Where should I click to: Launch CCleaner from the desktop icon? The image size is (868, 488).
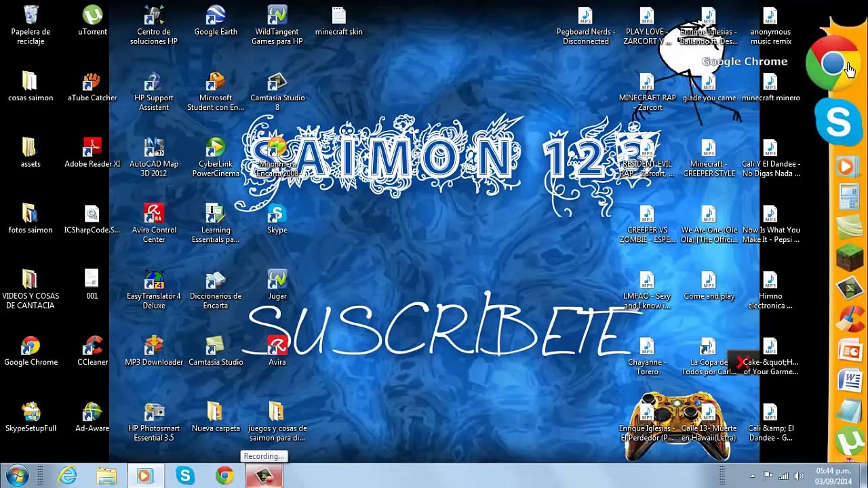click(x=92, y=350)
